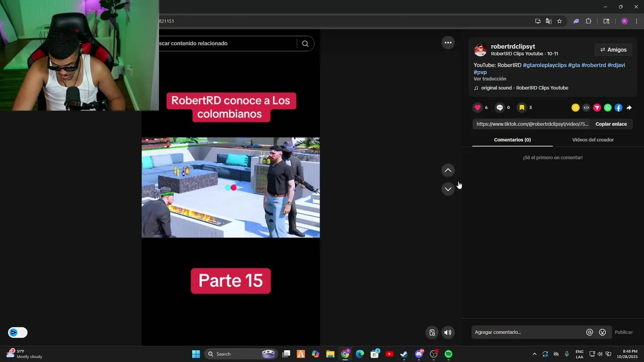Open more share options arrow
The height and width of the screenshot is (362, 644).
point(629,108)
